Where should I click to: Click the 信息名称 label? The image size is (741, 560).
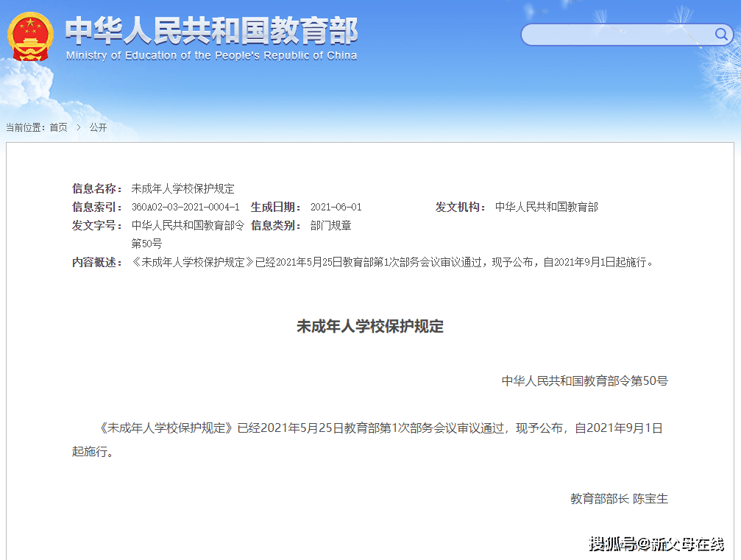tap(97, 189)
